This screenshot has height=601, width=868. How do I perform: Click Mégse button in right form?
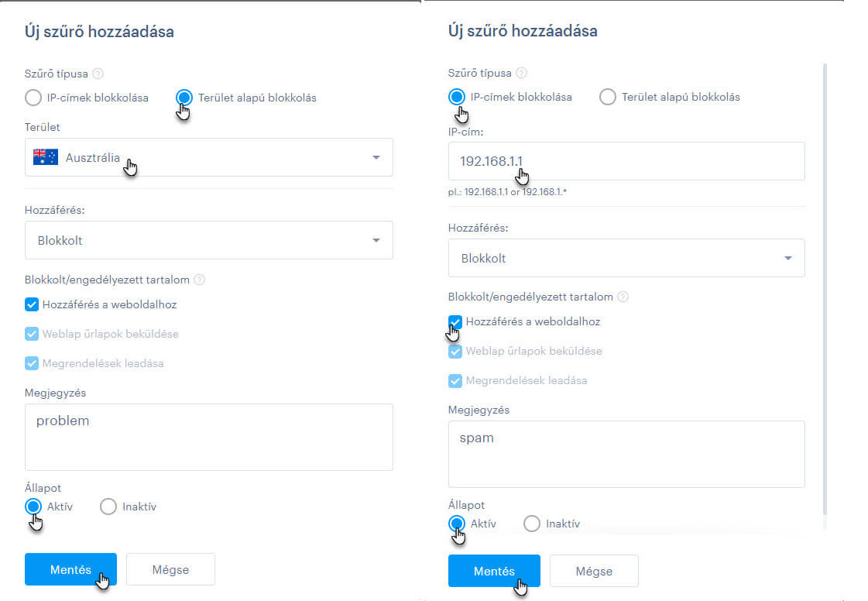pyautogui.click(x=594, y=571)
